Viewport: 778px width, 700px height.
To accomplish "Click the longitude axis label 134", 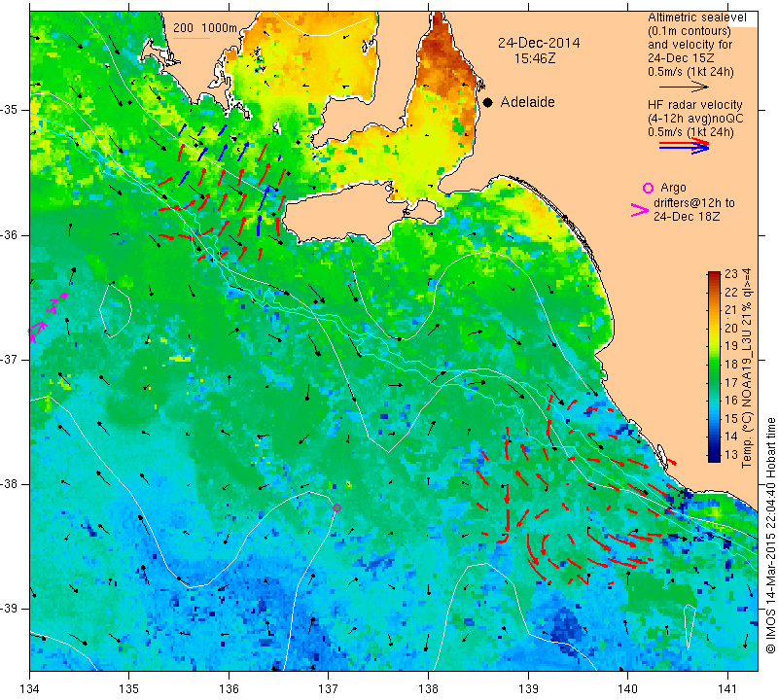I will pyautogui.click(x=30, y=689).
